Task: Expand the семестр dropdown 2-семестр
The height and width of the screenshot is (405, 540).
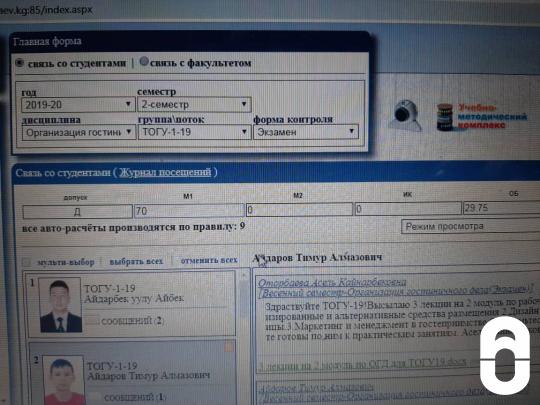Action: [194, 104]
